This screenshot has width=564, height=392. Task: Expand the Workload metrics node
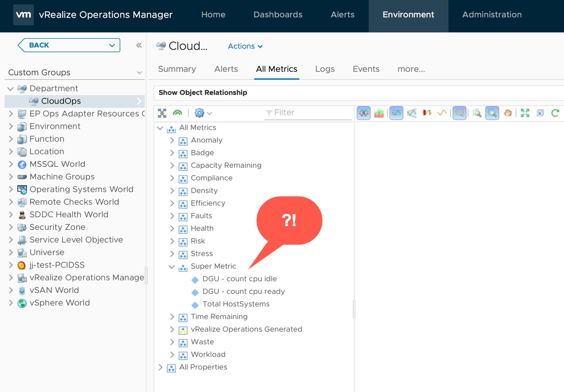pyautogui.click(x=172, y=355)
